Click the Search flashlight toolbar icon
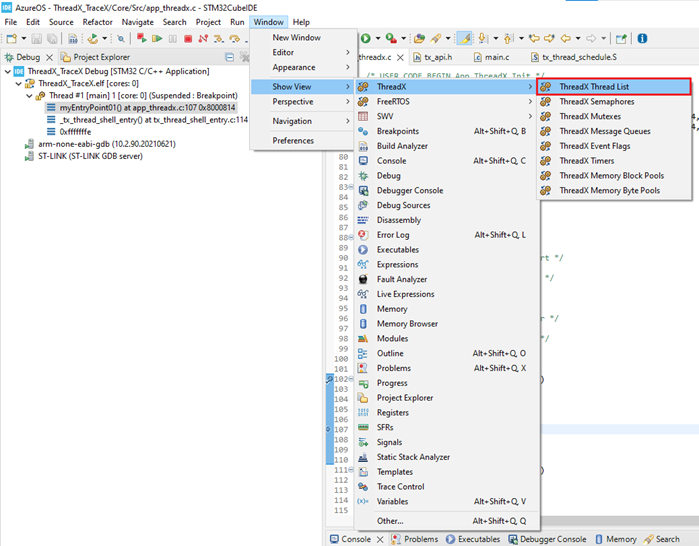The height and width of the screenshot is (546, 699). (436, 39)
